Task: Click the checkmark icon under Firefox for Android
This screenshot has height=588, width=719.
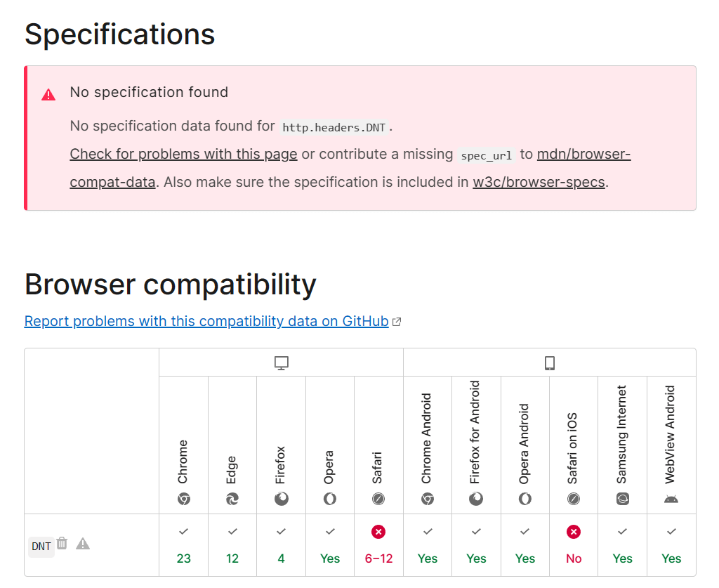Action: coord(476,532)
